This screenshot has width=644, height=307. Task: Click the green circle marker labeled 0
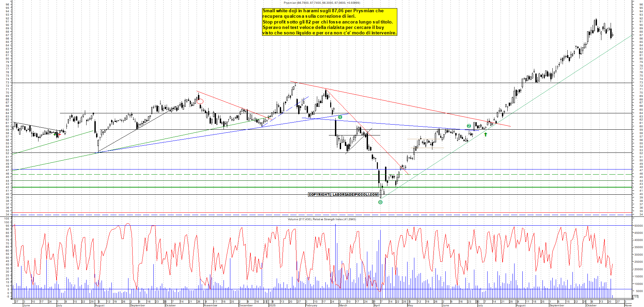pyautogui.click(x=380, y=202)
